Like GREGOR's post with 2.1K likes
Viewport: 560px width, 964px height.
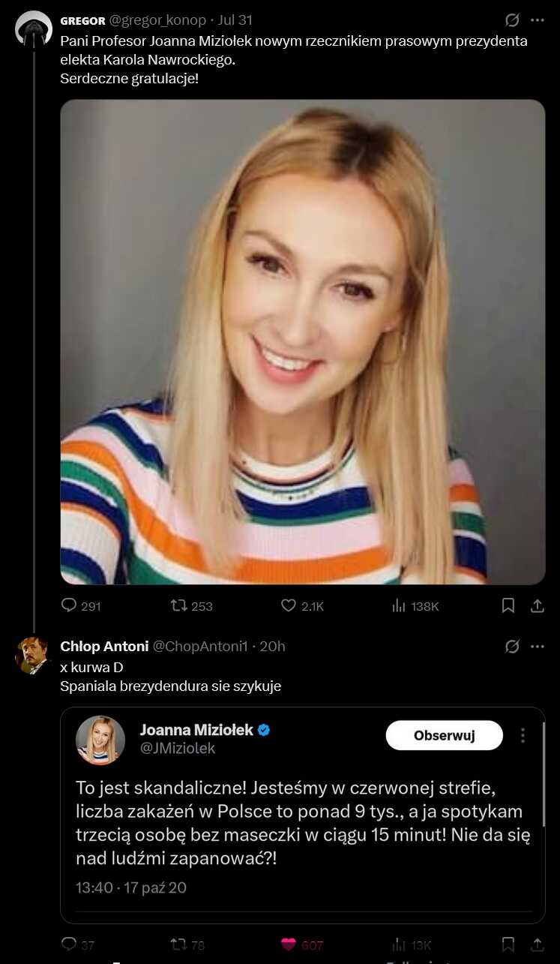(x=289, y=605)
